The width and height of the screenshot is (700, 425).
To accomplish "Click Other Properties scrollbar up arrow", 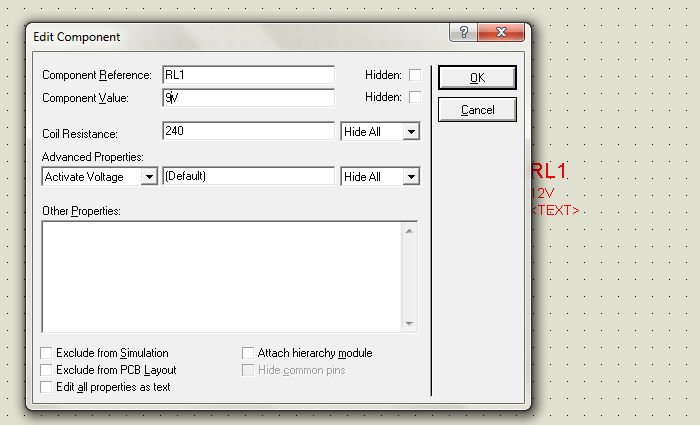I will click(x=409, y=231).
